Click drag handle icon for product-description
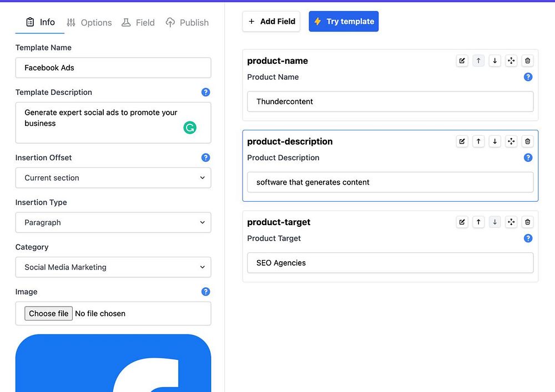Viewport: 555px width, 392px height. 511,141
